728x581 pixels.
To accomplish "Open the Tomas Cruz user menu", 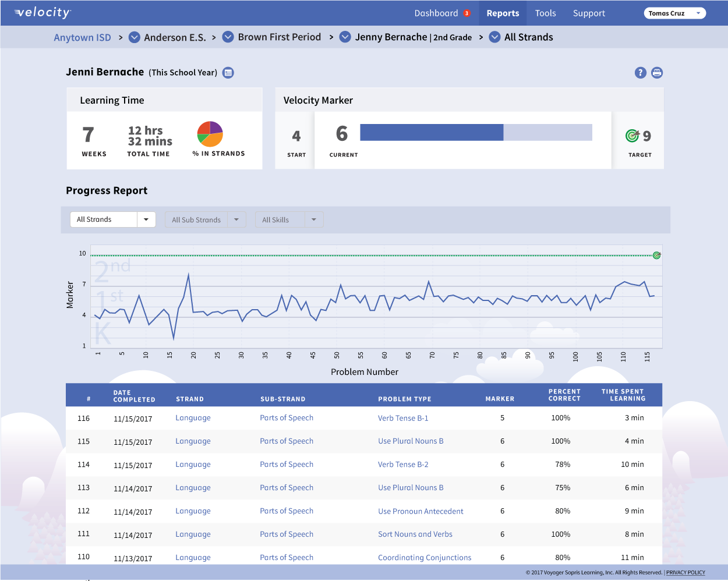I will (675, 13).
